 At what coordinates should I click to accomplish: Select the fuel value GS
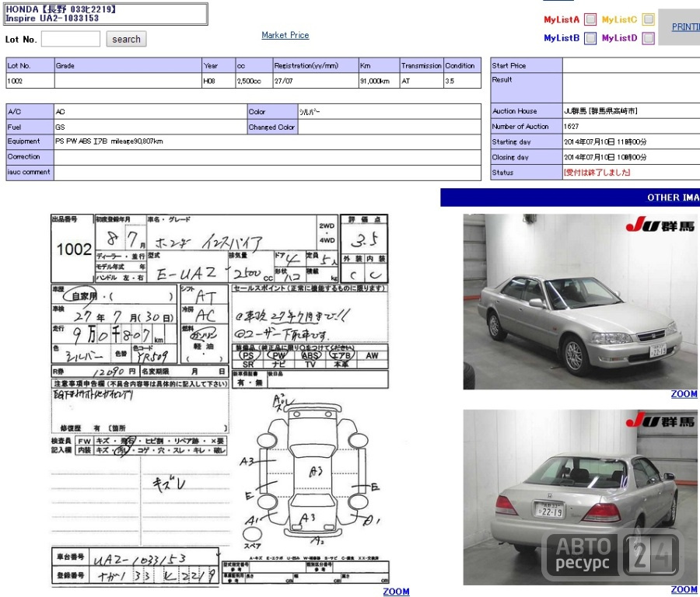click(x=60, y=127)
